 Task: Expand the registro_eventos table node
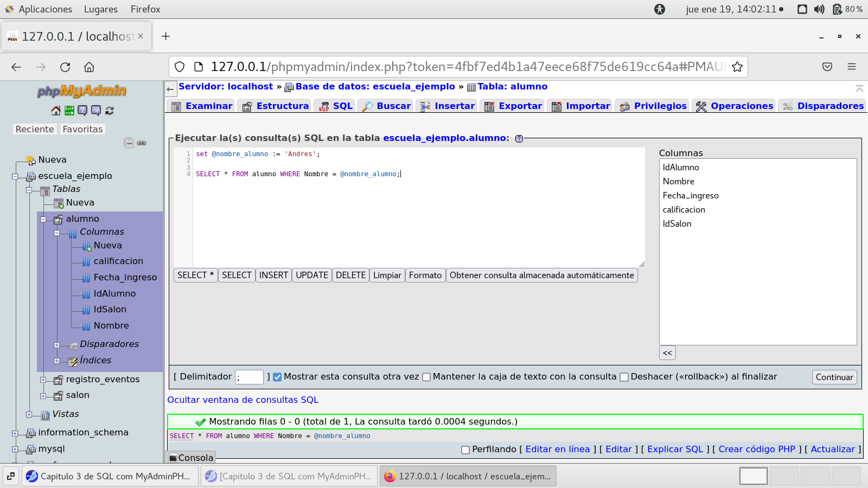(x=43, y=380)
